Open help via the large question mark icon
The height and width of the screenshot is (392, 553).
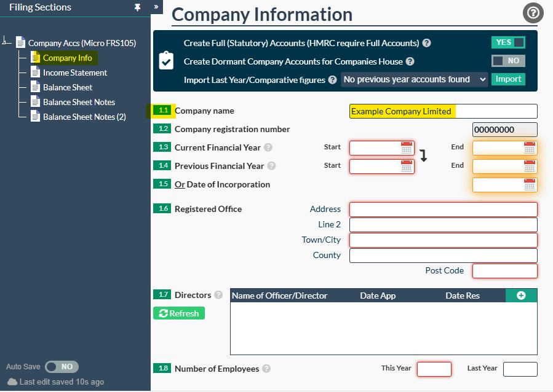tap(533, 13)
